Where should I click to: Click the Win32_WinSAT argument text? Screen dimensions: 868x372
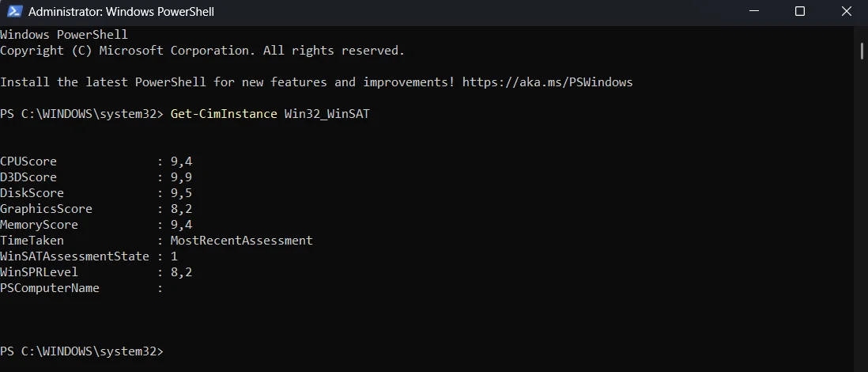click(327, 114)
